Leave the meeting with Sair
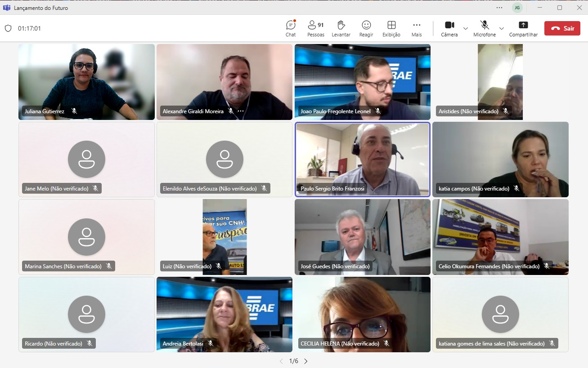This screenshot has width=588, height=368. (x=562, y=28)
